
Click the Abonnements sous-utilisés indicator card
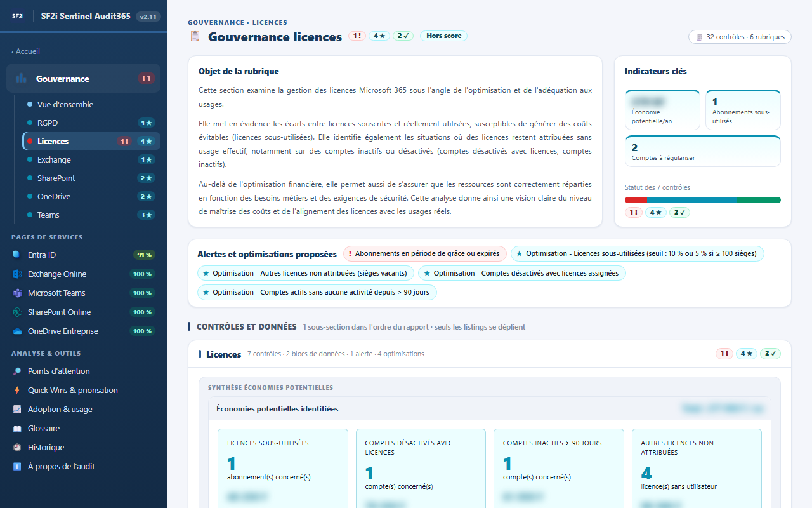(743, 110)
